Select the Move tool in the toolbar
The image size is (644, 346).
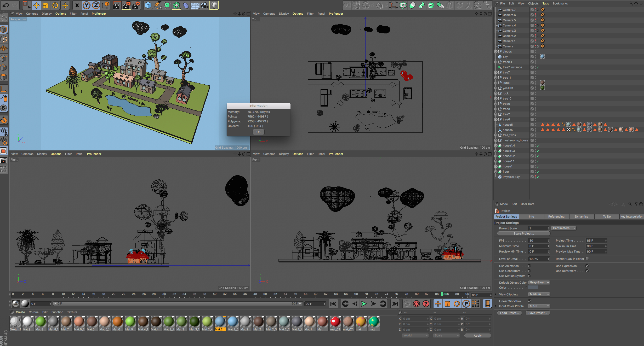point(36,5)
